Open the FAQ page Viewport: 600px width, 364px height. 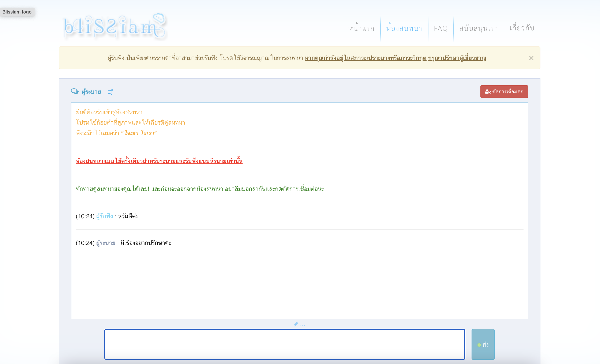click(440, 29)
